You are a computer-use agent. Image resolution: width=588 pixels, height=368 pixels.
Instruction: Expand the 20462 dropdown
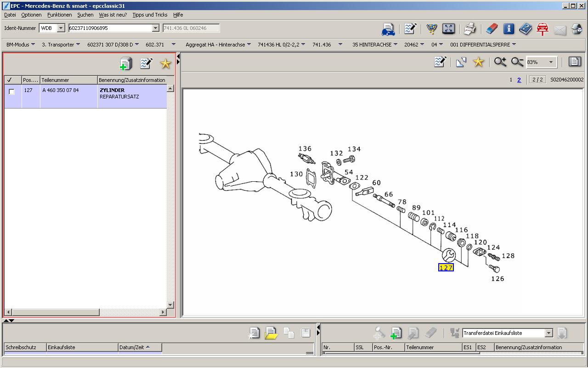coord(414,45)
